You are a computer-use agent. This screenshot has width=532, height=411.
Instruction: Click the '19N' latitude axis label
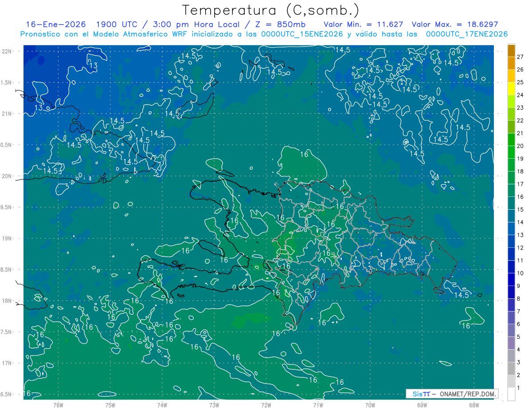click(x=7, y=239)
